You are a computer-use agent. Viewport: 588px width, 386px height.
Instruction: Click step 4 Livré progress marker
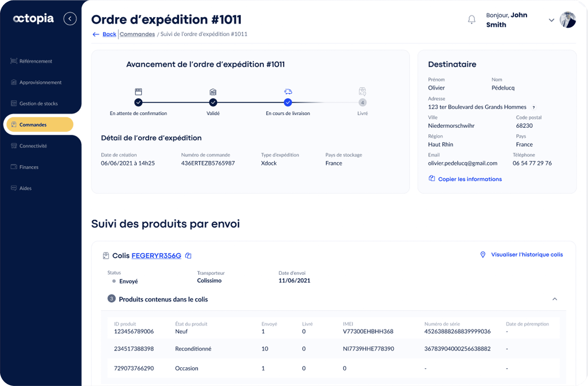[x=362, y=102]
